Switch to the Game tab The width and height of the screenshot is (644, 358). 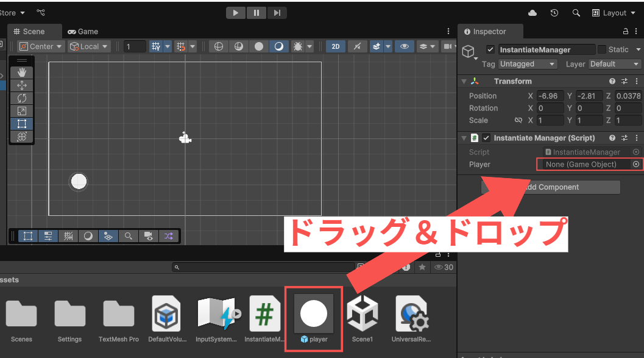coord(83,31)
